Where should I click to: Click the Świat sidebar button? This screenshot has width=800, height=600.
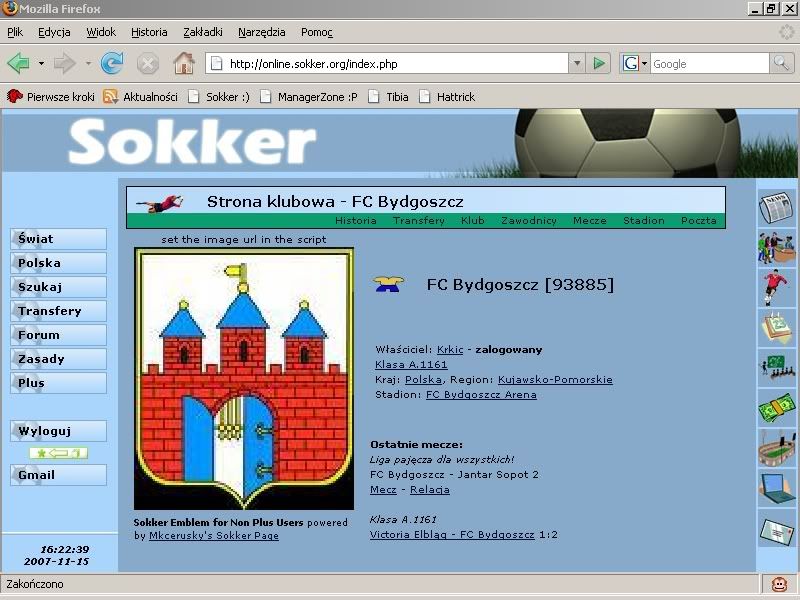pos(58,239)
